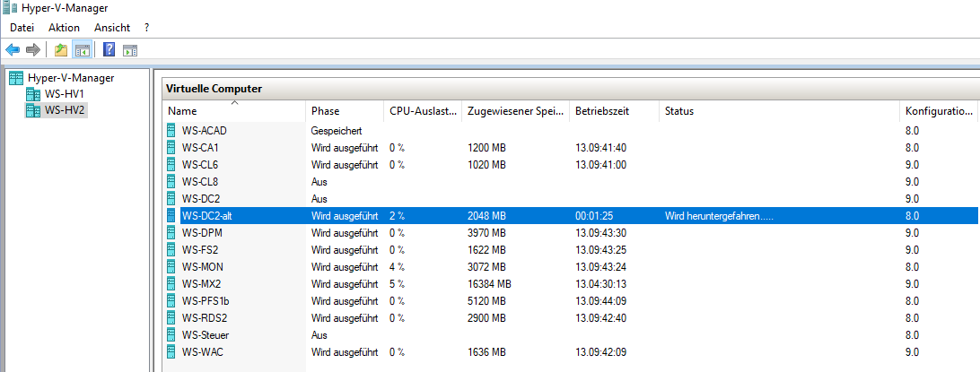Viewport: 980px width, 372px height.
Task: Open the ? help menu
Action: (x=147, y=28)
